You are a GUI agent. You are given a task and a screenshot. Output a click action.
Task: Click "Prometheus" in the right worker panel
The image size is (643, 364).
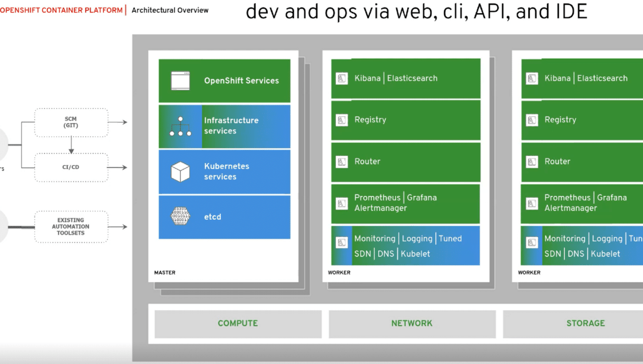(x=568, y=197)
